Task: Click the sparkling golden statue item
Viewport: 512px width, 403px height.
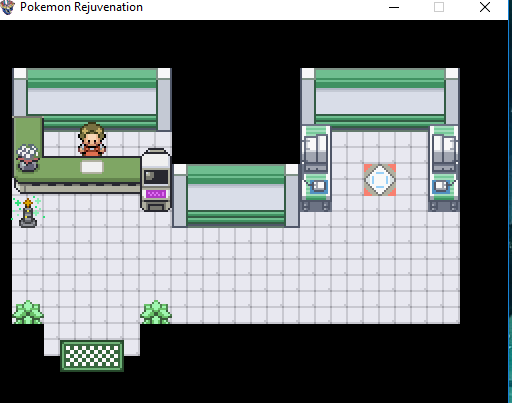Action: pyautogui.click(x=28, y=213)
